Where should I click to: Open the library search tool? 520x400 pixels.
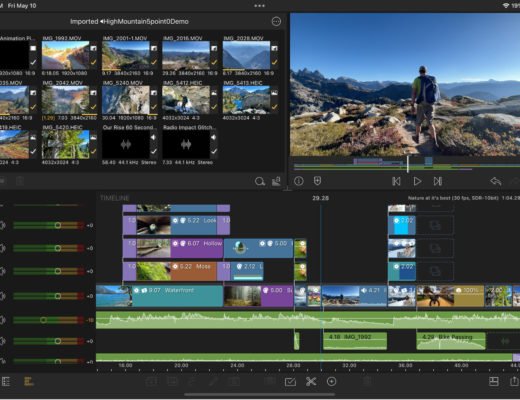(260, 181)
